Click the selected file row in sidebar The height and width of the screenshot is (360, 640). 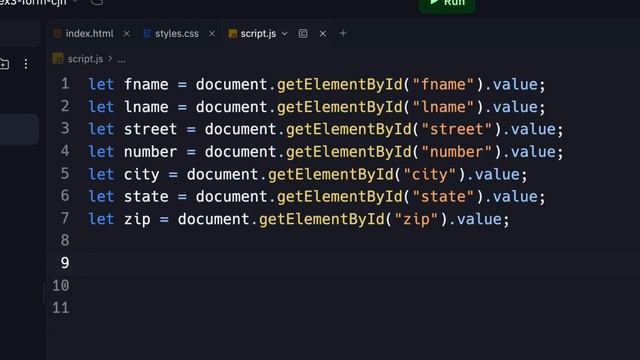19,129
